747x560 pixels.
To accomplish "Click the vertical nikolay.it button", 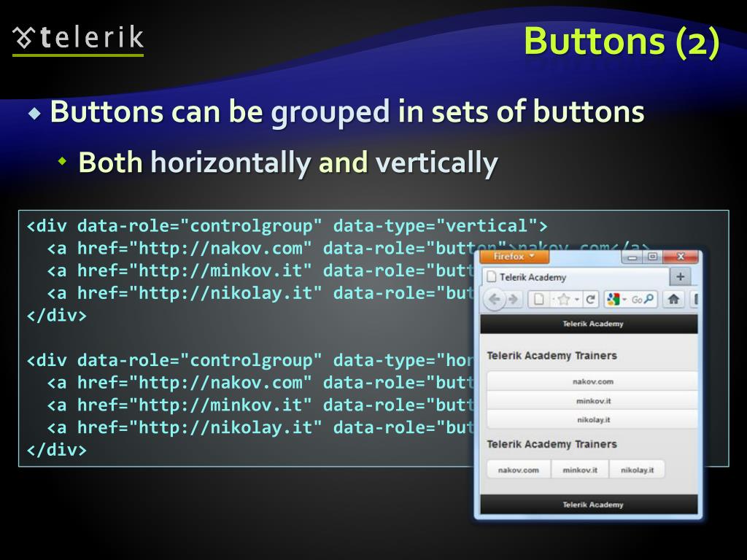I will pyautogui.click(x=592, y=420).
